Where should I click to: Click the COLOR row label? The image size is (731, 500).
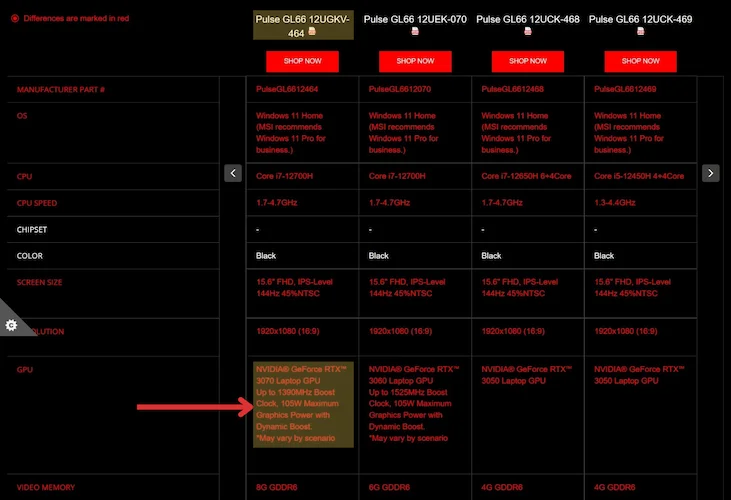coord(29,256)
